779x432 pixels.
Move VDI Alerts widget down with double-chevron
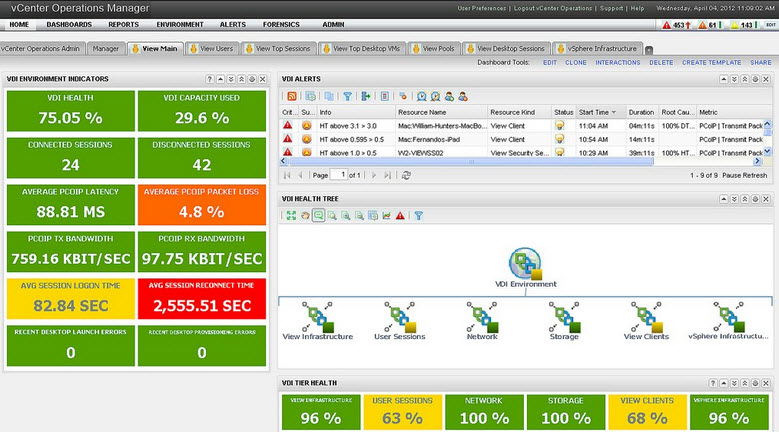tap(734, 79)
